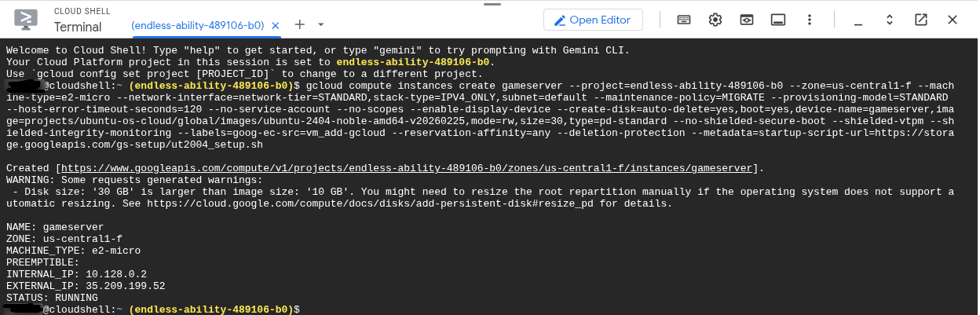This screenshot has width=980, height=315.
Task: Open the send key combination keyboard icon
Action: pos(684,20)
